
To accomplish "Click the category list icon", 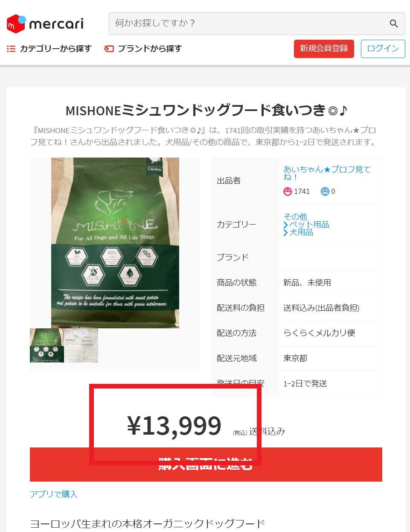I will coord(11,49).
